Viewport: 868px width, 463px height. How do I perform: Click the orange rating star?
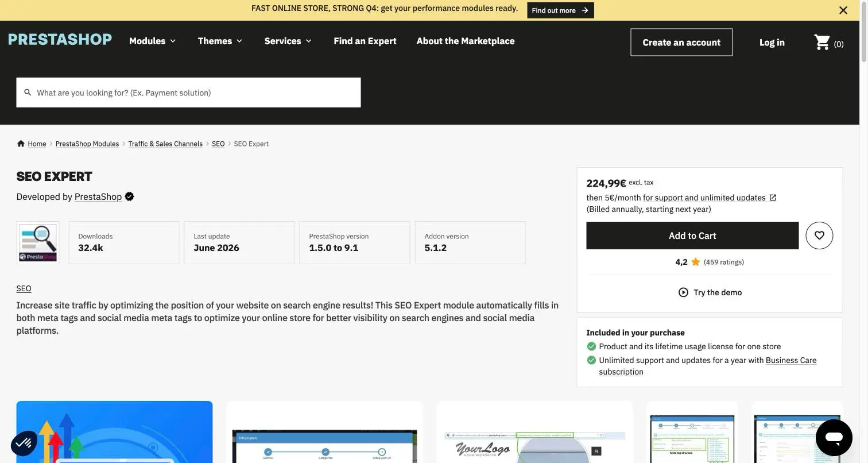tap(696, 262)
